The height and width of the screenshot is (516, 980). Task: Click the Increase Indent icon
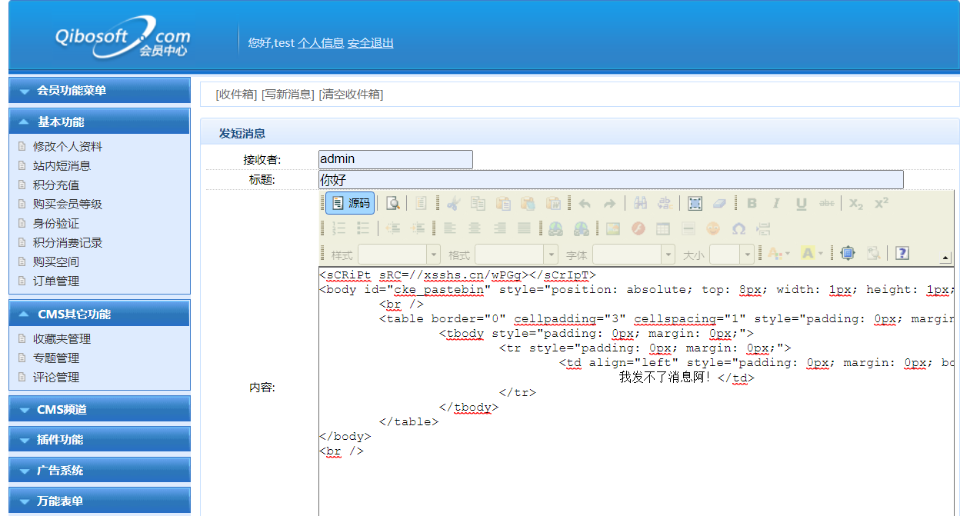[x=418, y=228]
